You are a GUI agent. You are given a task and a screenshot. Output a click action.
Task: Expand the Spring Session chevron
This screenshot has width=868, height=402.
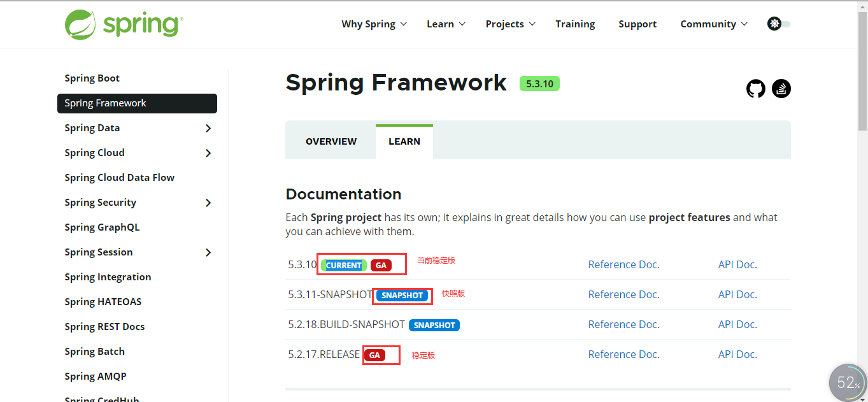(208, 252)
